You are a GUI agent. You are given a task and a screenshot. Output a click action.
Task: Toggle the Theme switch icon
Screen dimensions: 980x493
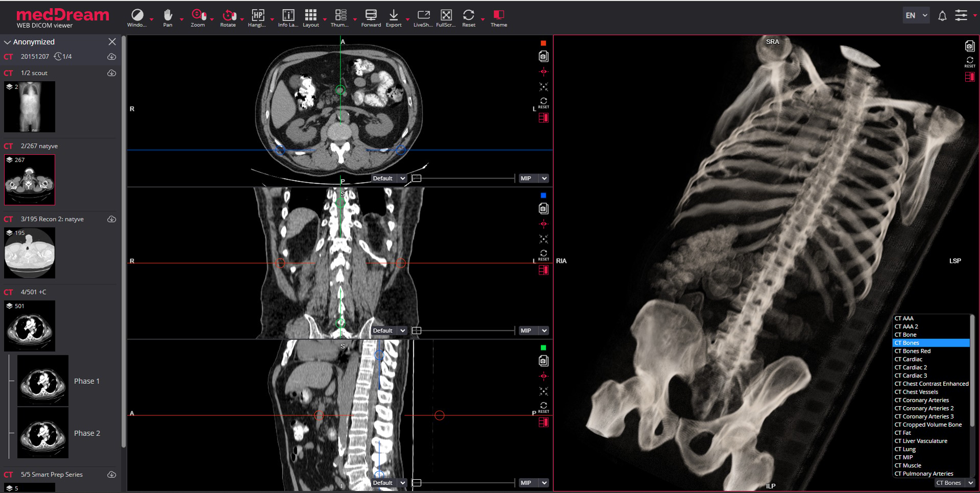[499, 18]
